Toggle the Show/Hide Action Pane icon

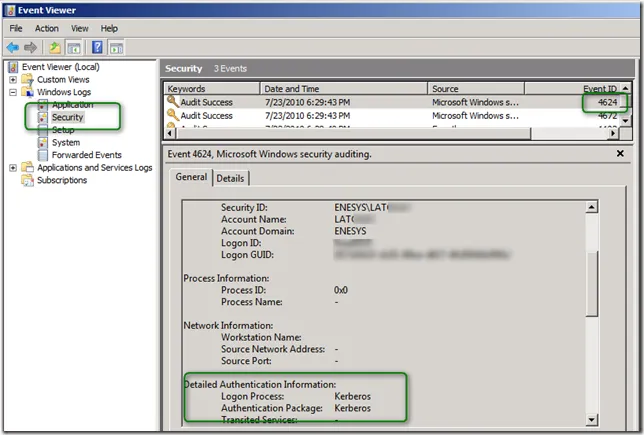pos(117,47)
